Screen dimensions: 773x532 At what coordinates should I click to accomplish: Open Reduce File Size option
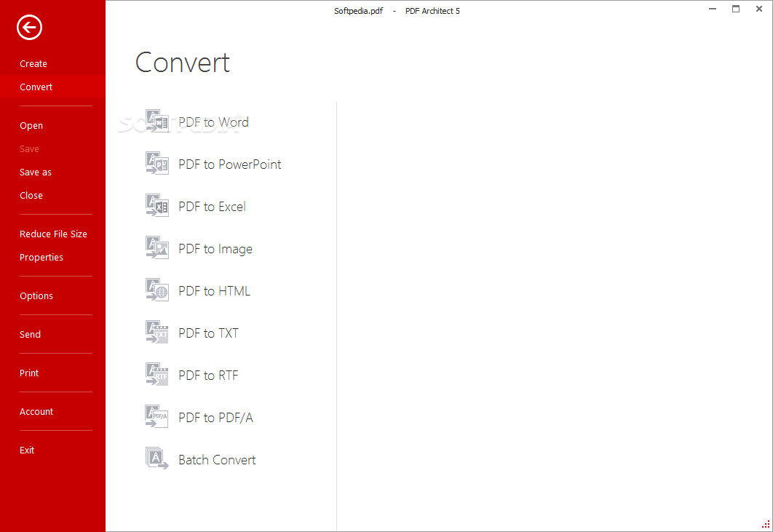point(53,234)
